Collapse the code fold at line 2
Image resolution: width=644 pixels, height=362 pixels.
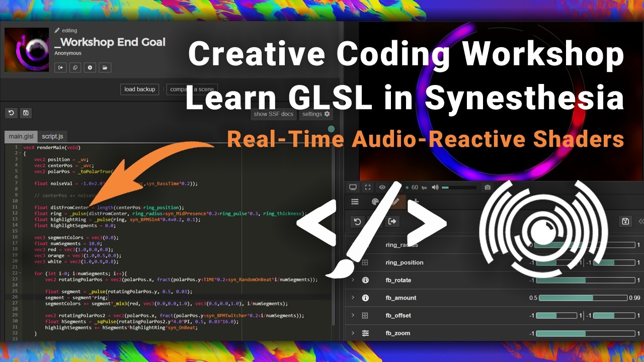point(20,153)
